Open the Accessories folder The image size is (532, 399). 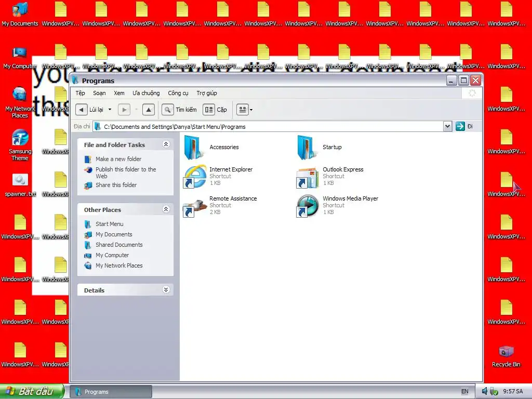point(211,147)
